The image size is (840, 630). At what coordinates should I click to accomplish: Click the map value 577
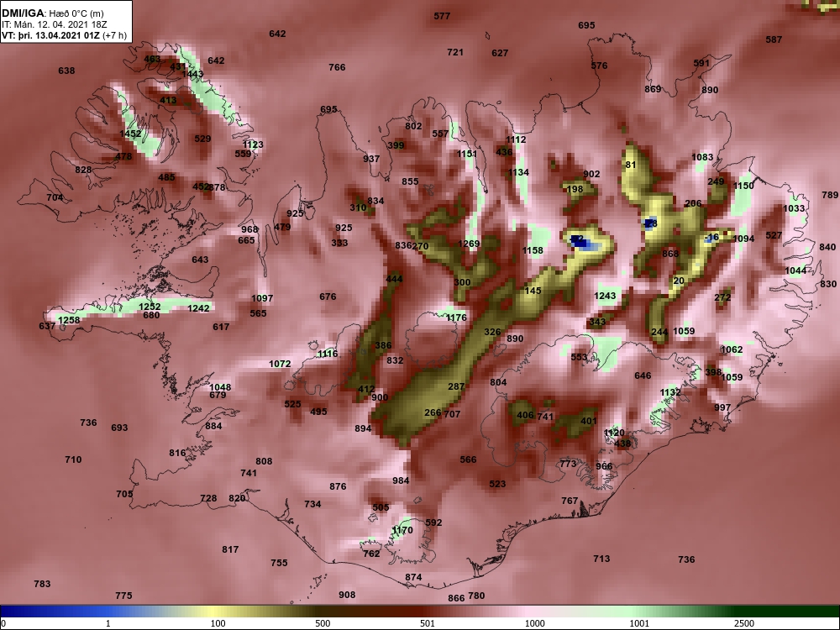(442, 16)
